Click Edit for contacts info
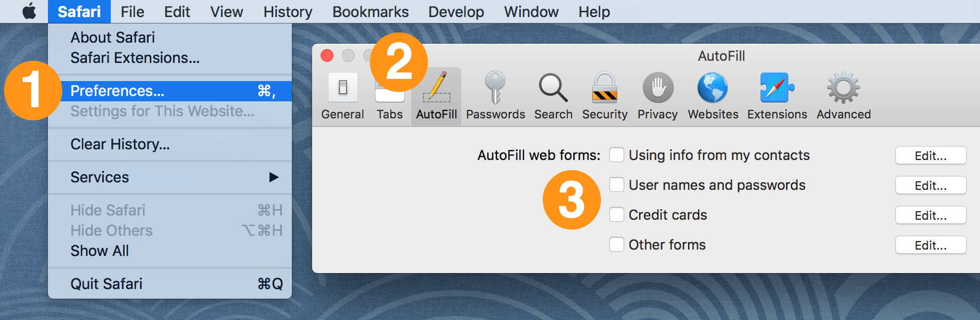980x320 pixels. [x=930, y=156]
